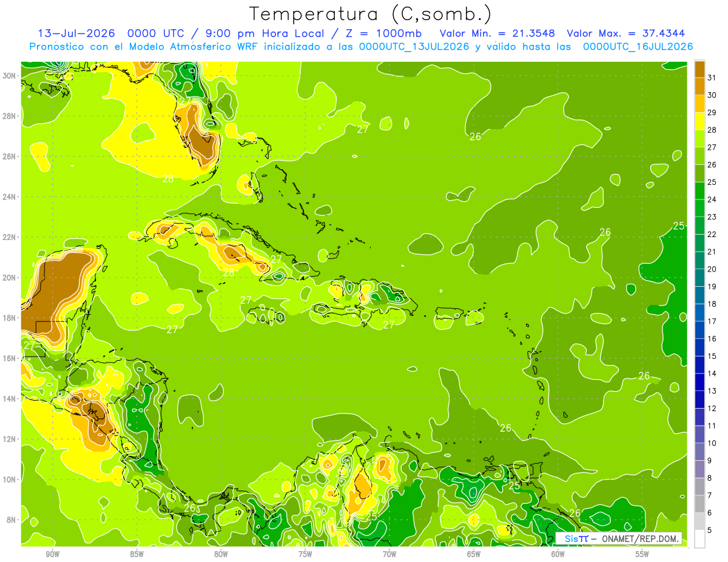Viewport: 728px width, 562px height.
Task: Click the 18N latitude axis label
Action: 10,318
